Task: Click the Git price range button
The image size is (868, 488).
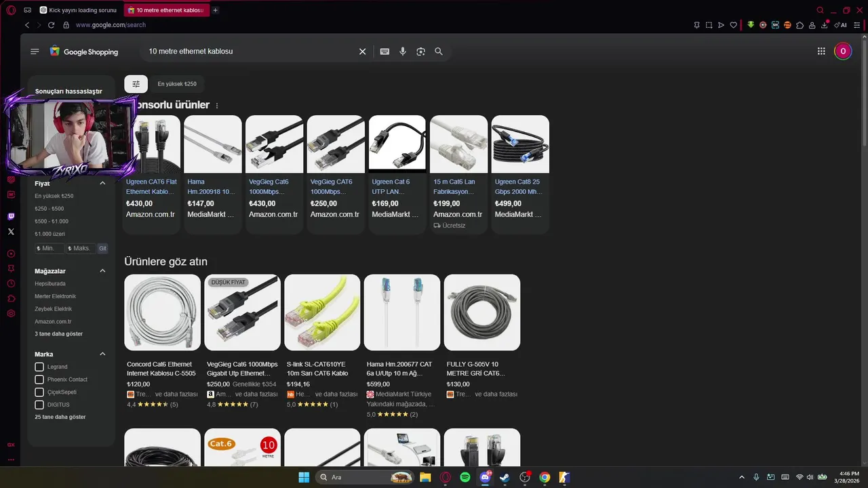Action: click(102, 249)
